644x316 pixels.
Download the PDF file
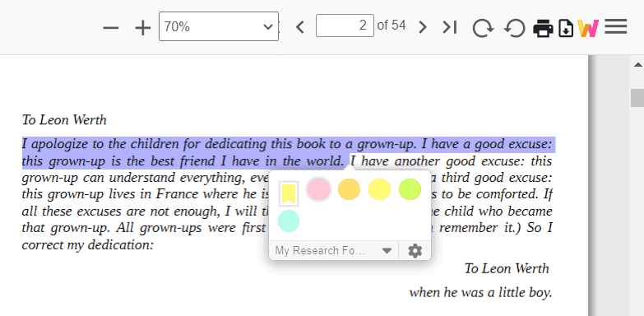(x=566, y=29)
